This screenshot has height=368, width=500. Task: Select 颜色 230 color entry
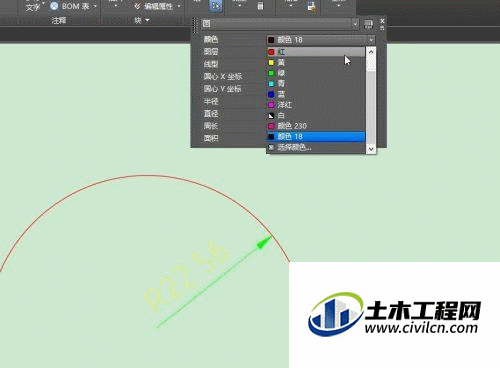[316, 126]
